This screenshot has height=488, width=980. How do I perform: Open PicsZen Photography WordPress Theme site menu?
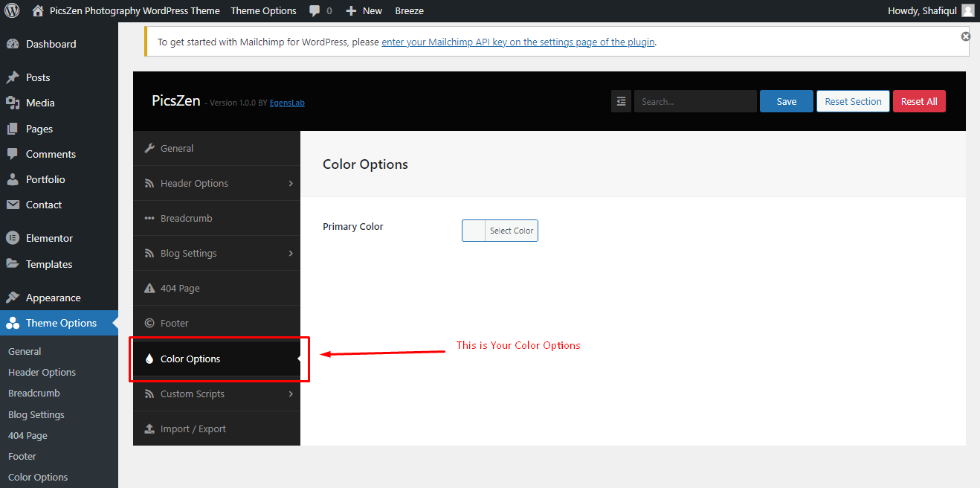126,10
